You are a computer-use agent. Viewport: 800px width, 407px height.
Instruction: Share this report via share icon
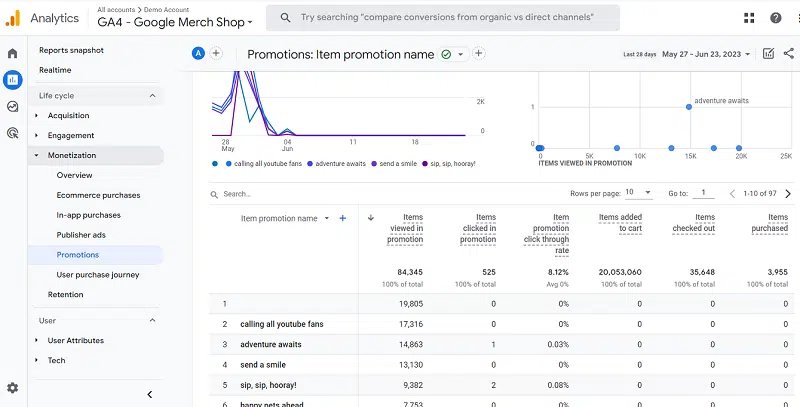[x=789, y=54]
